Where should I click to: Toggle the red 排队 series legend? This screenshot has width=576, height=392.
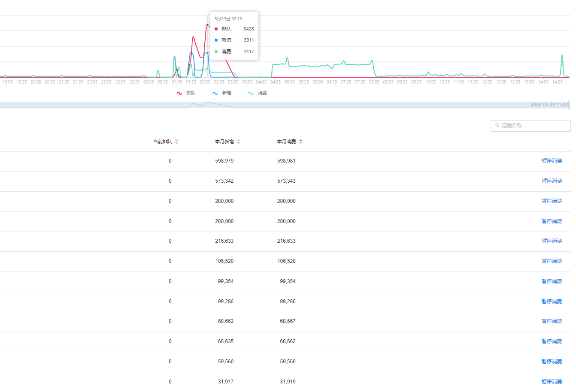186,93
